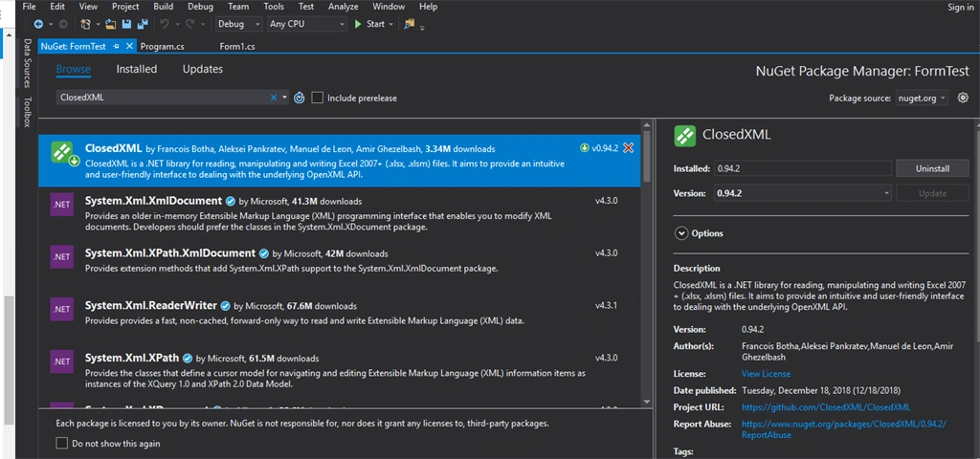
Task: Click the Uninstall button
Action: pos(932,168)
